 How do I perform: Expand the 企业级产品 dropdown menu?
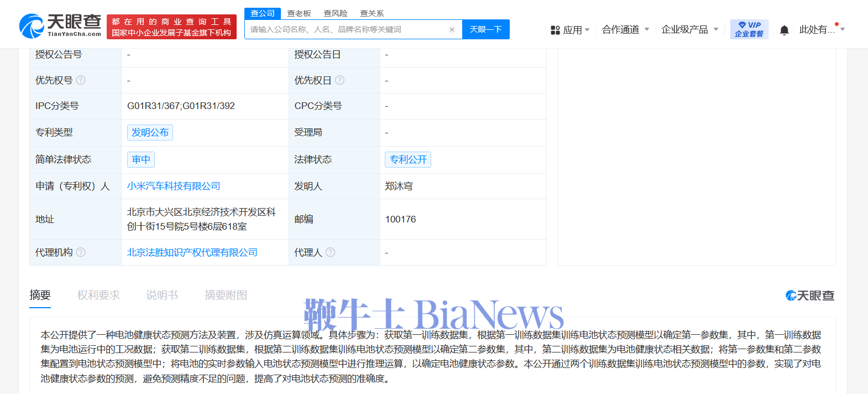point(689,29)
